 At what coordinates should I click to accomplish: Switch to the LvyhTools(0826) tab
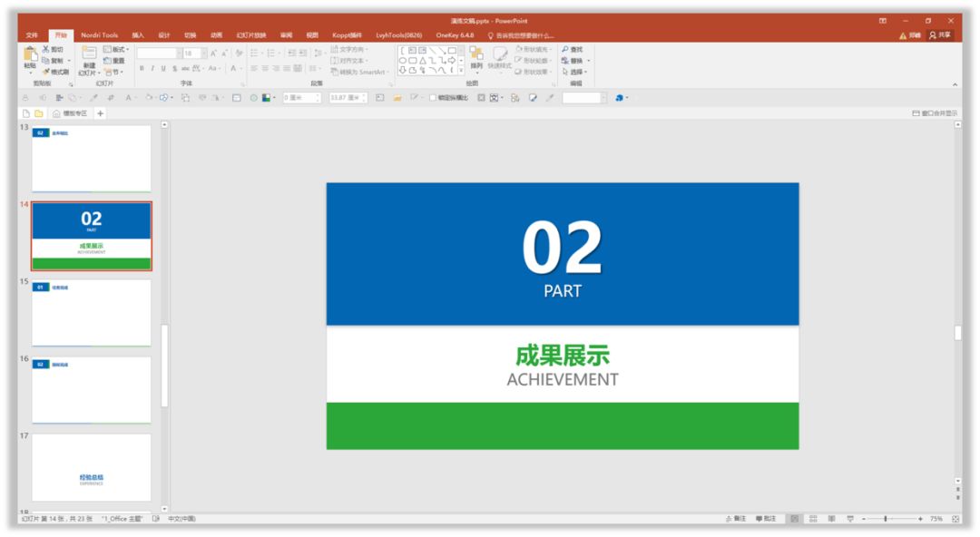tap(398, 35)
